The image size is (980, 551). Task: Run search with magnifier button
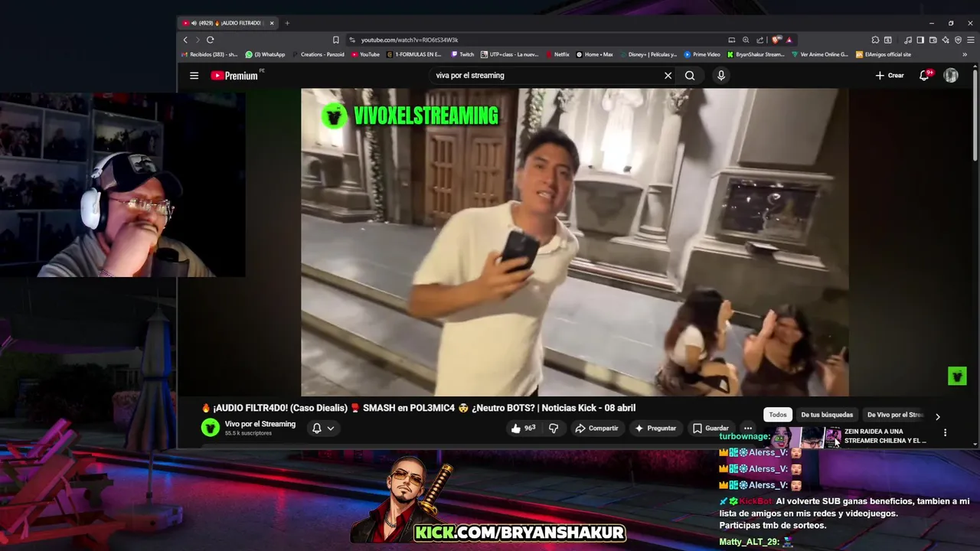pos(690,76)
